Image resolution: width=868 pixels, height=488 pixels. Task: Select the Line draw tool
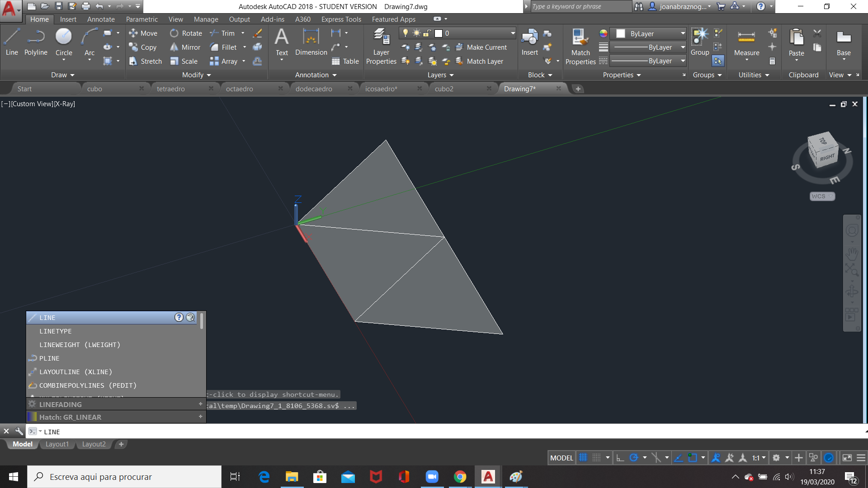[x=12, y=42]
